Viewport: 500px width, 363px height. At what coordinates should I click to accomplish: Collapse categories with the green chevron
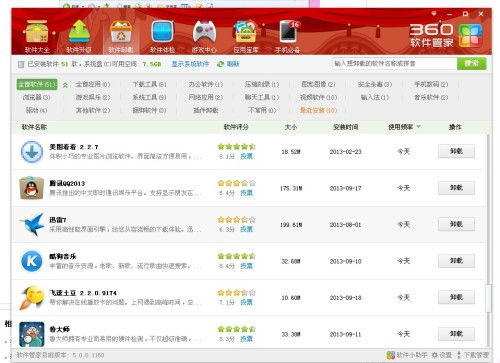65,85
